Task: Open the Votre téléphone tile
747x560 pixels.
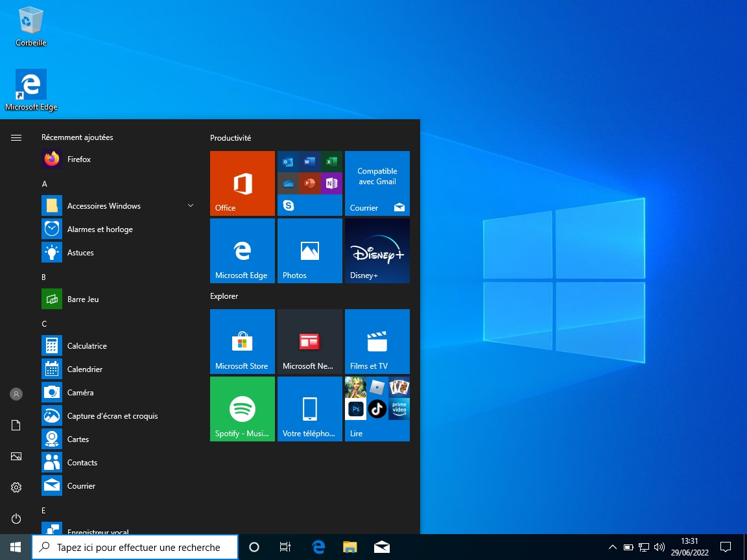Action: tap(310, 409)
